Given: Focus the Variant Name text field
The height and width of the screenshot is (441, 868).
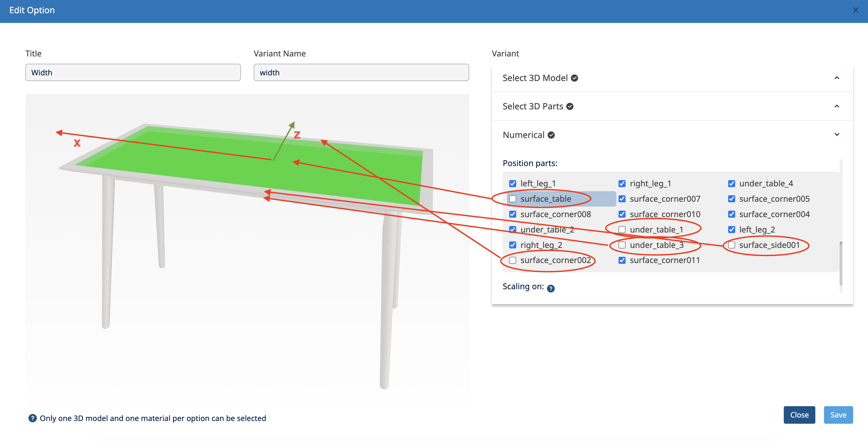Looking at the screenshot, I should point(361,72).
